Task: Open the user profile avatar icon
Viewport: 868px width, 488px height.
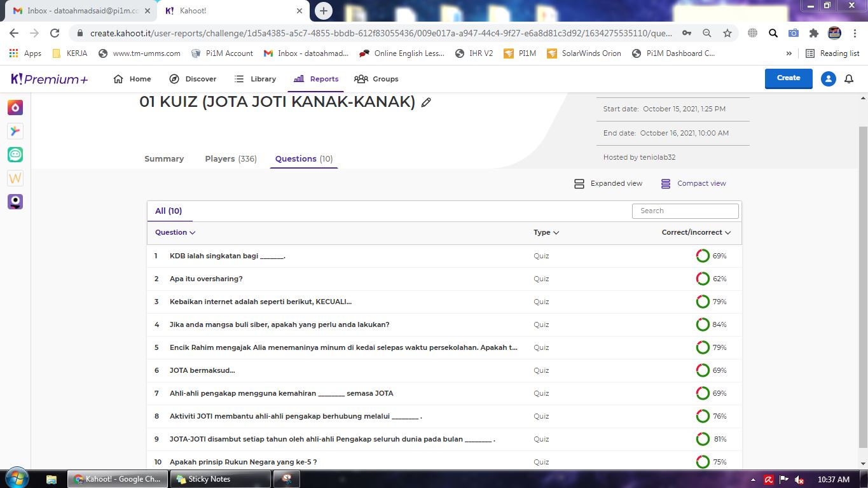Action: (x=828, y=79)
